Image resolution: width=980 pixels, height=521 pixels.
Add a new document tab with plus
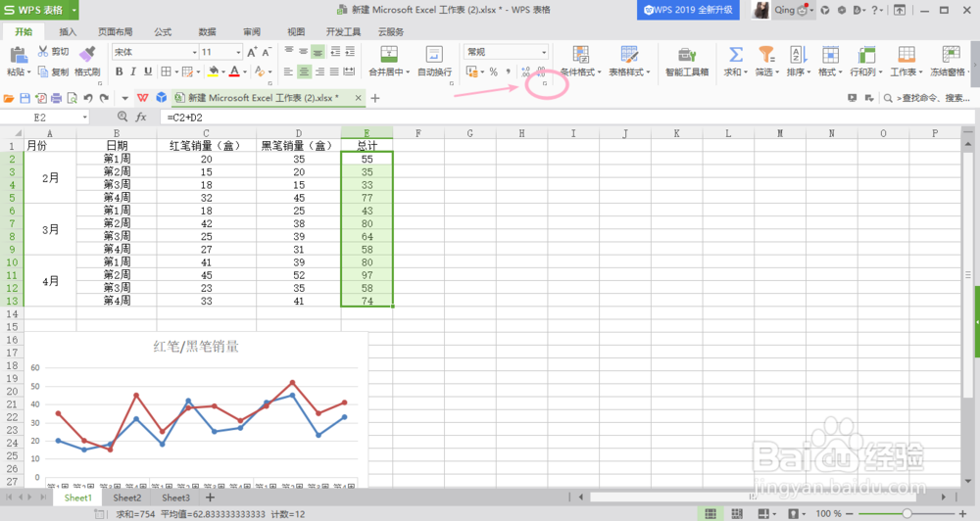375,98
